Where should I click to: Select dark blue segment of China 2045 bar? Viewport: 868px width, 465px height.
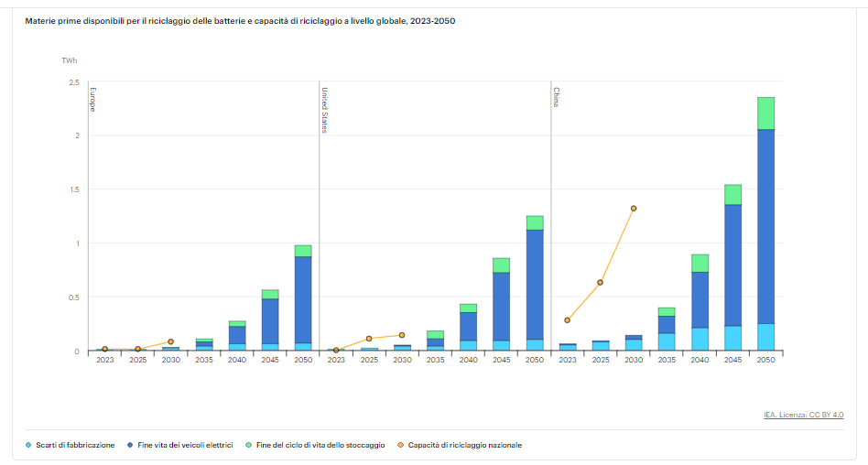(732, 265)
